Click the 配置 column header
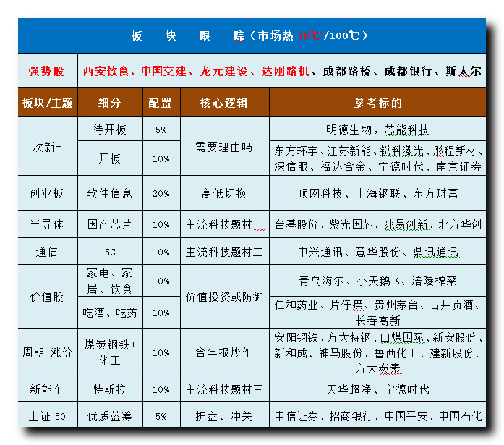 pos(160,103)
